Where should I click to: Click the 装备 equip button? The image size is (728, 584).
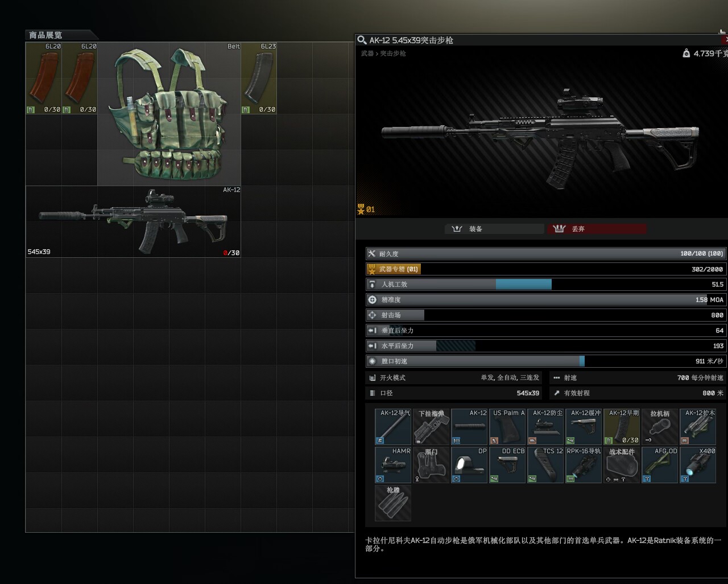tap(494, 229)
